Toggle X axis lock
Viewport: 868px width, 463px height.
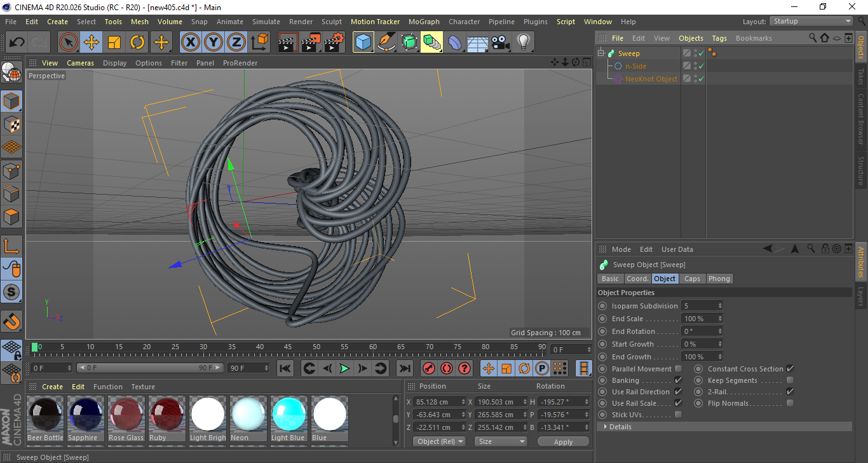pyautogui.click(x=191, y=43)
